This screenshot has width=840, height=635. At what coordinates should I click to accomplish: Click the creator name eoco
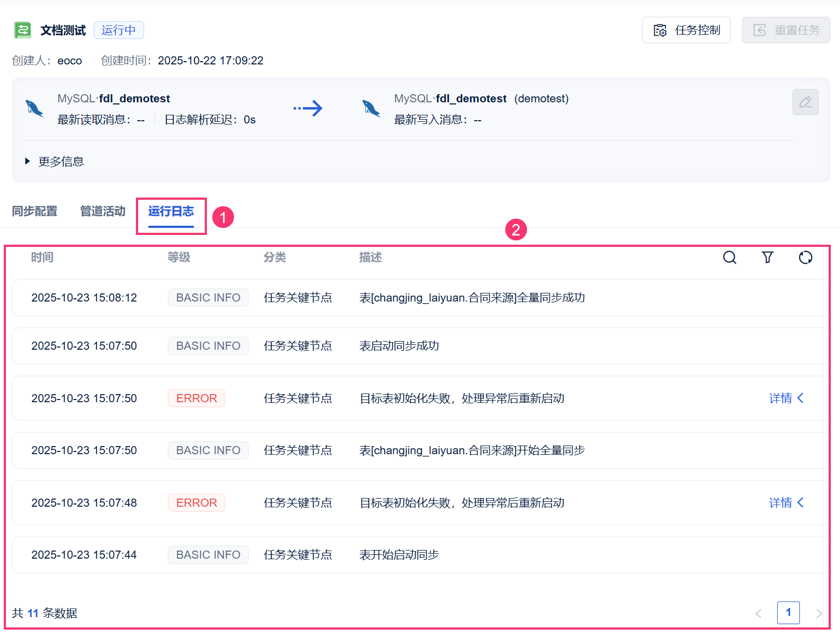pyautogui.click(x=70, y=61)
